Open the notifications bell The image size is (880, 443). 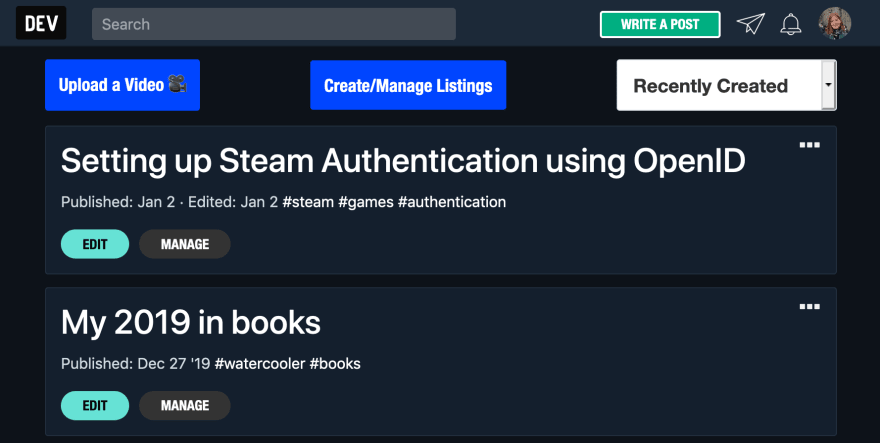[x=791, y=24]
